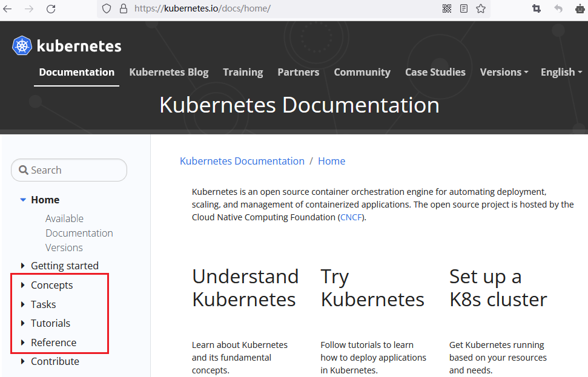588x377 pixels.
Task: Open Getting started in the sidebar
Action: click(65, 266)
